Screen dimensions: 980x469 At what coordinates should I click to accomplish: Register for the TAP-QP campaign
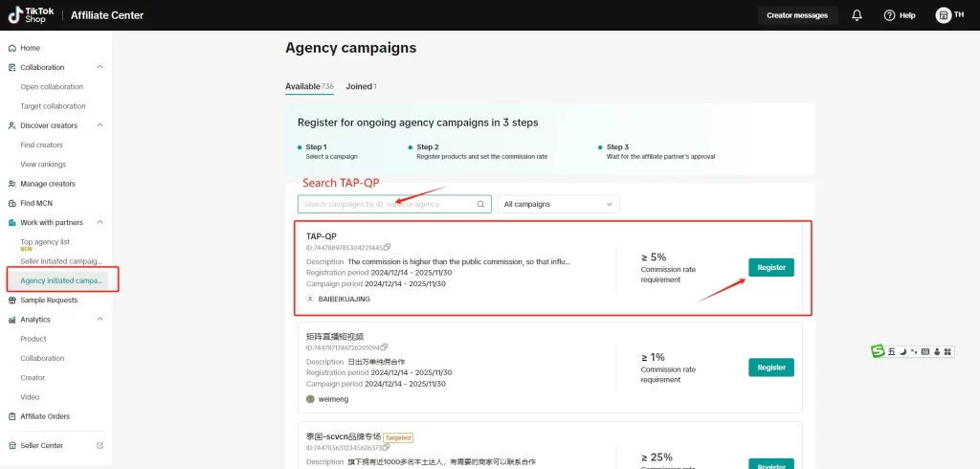click(x=771, y=267)
